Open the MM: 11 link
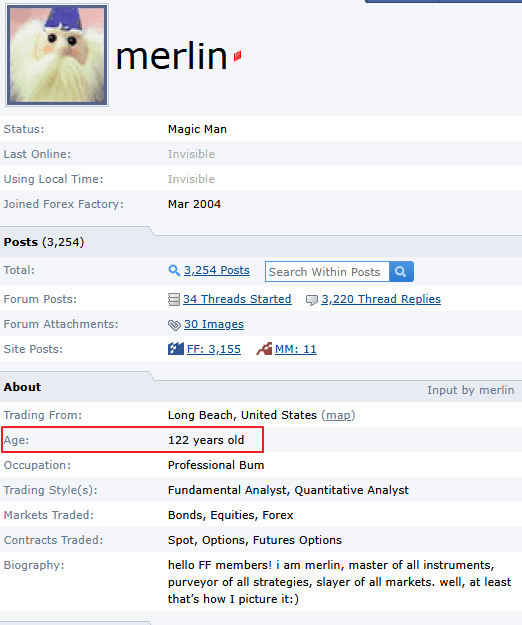522x625 pixels. [x=296, y=349]
